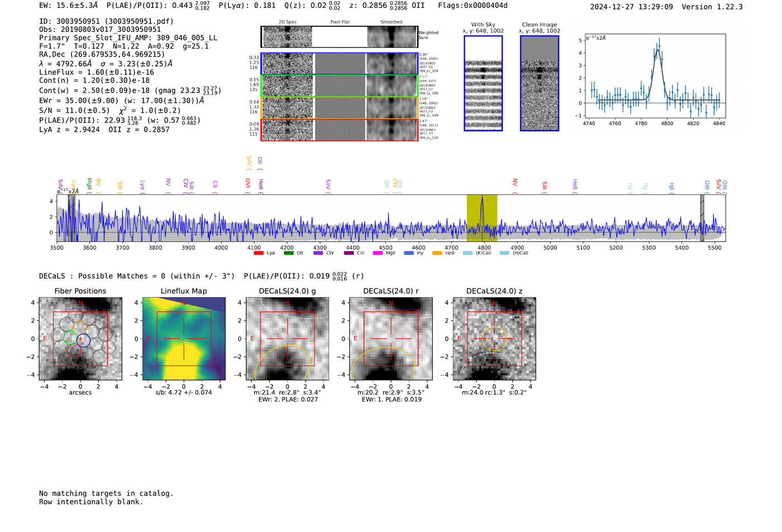Click the 's/b: 4.72 +/- 0.074' caption
Screen dimensions: 782x532
[184, 392]
